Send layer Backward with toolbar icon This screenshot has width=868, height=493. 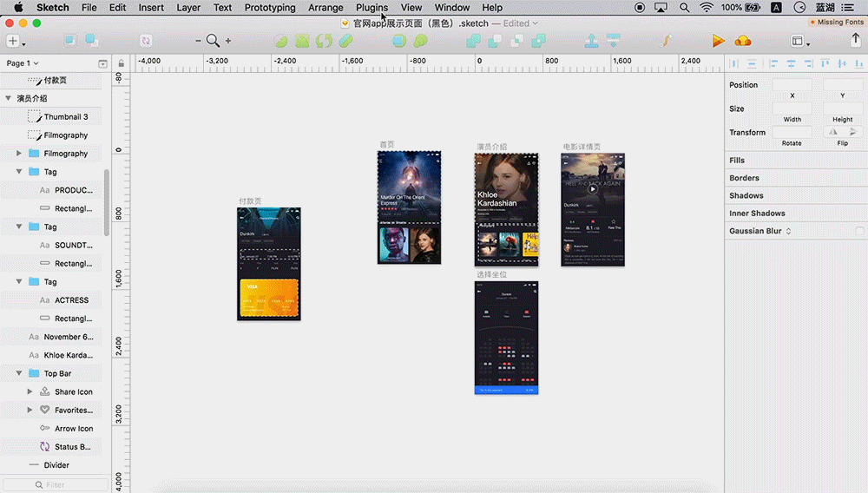613,41
